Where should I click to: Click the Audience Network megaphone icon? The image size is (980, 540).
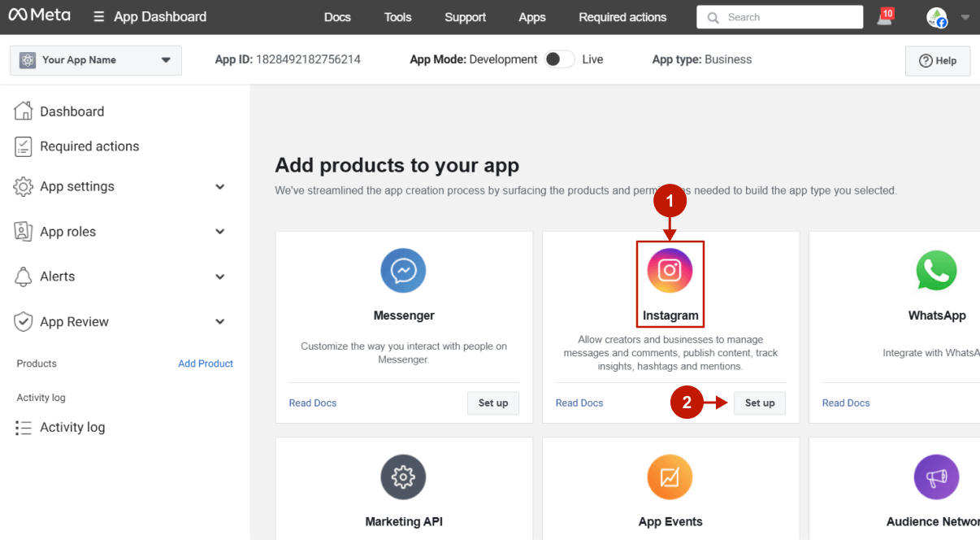(937, 477)
